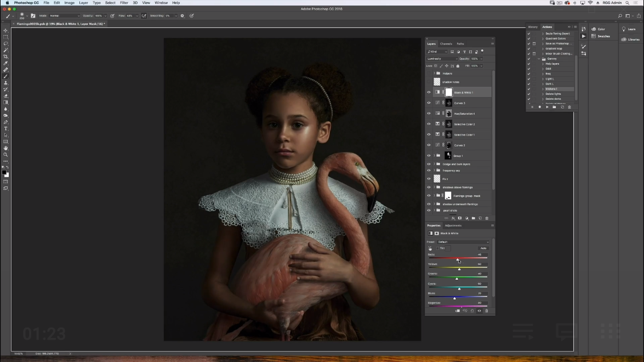This screenshot has width=644, height=362.
Task: Click on-image targeted adjustment hand icon
Action: click(430, 248)
